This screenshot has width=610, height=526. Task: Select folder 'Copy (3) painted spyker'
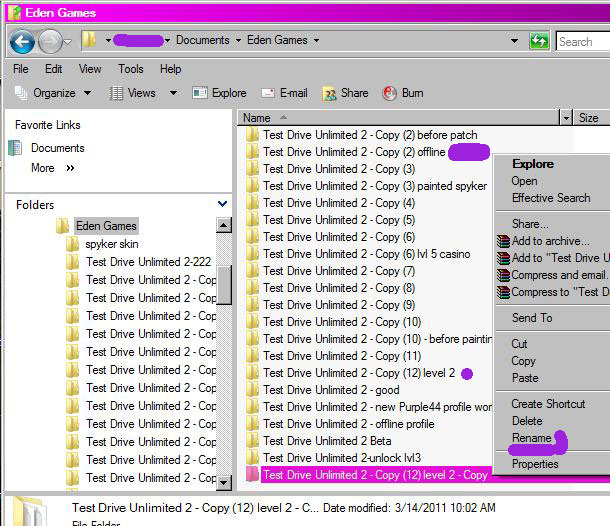click(x=375, y=186)
